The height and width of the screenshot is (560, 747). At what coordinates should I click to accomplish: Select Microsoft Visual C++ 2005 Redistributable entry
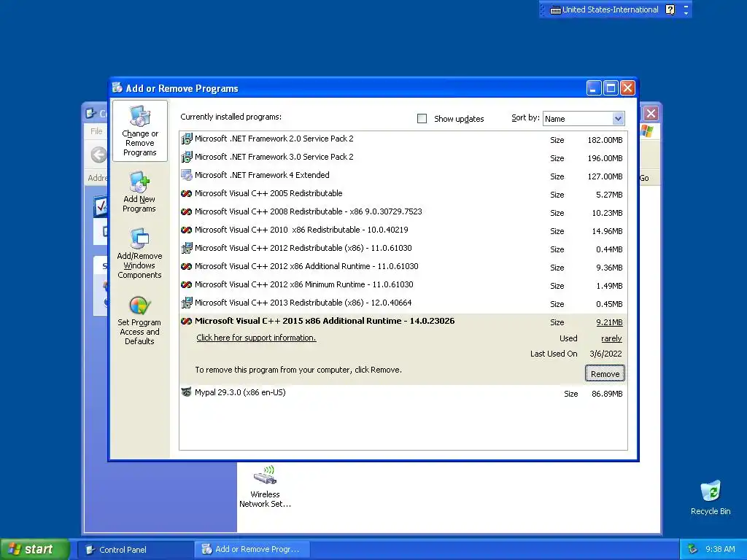click(x=403, y=194)
